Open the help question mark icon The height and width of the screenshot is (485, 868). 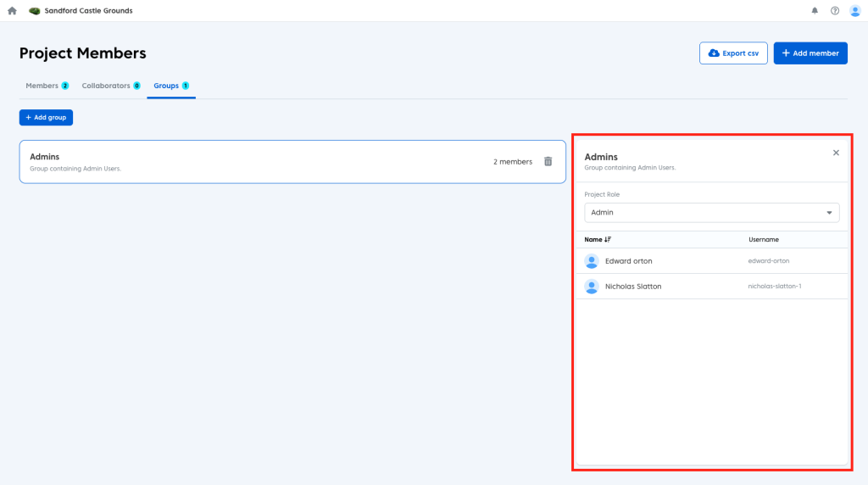[x=835, y=11]
